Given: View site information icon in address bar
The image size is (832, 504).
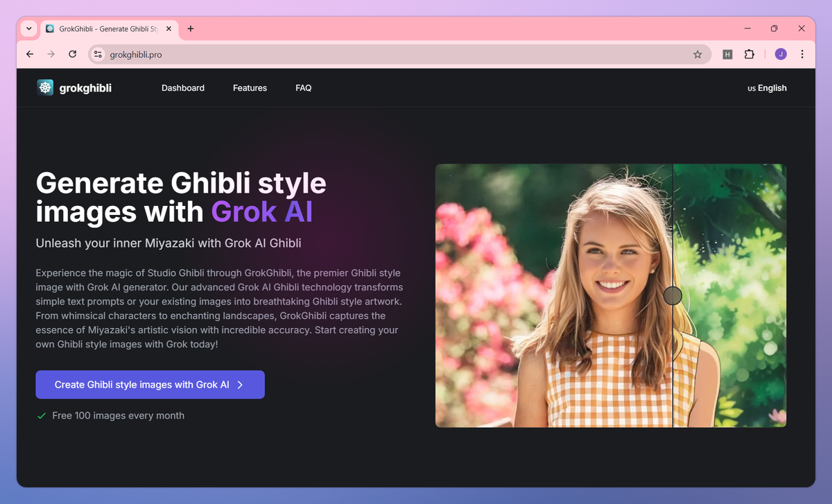Looking at the screenshot, I should (x=98, y=54).
